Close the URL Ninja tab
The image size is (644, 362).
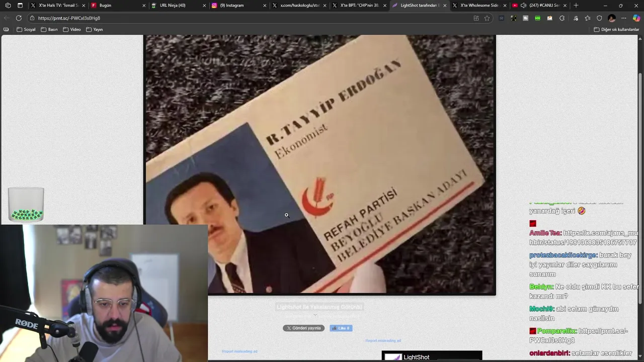coord(204,6)
